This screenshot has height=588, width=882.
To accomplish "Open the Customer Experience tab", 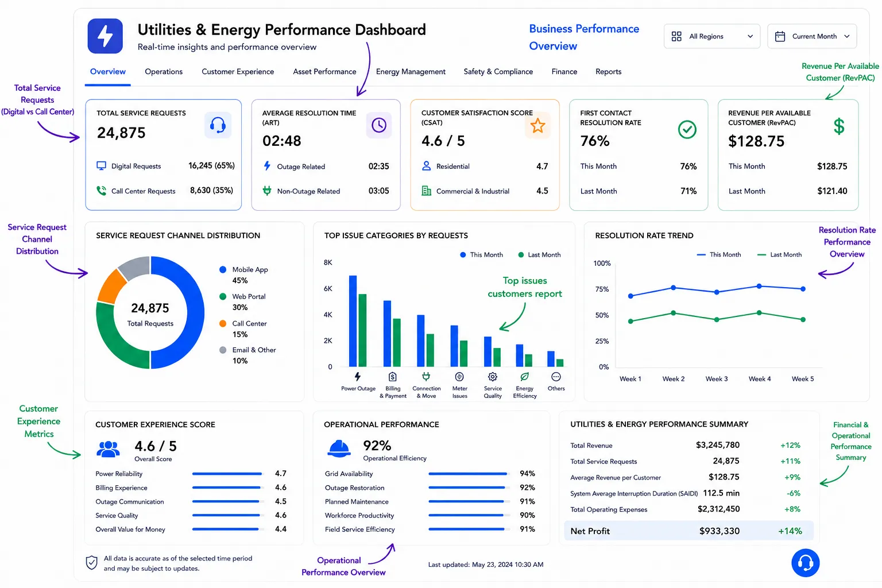I will [x=238, y=72].
